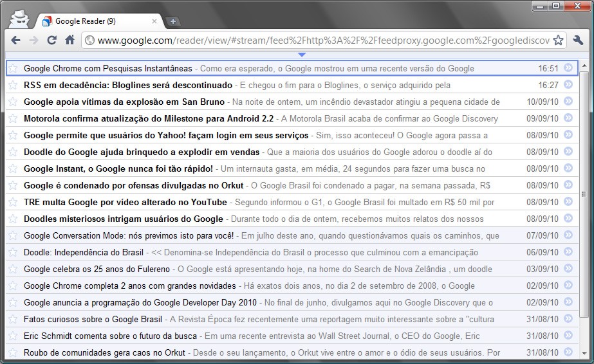Open original of 'Google Instant' article
Screen dimensions: 594x364
click(x=568, y=168)
